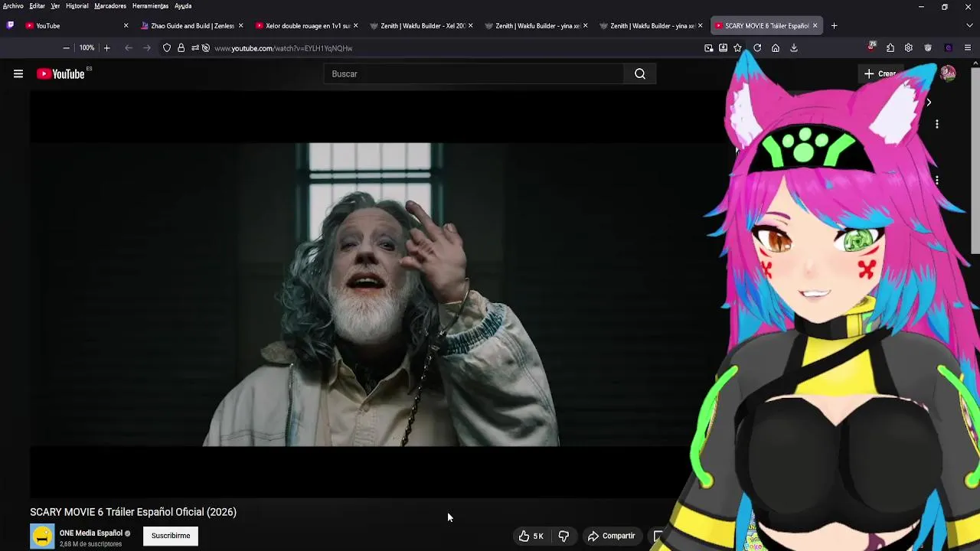Open a new tab
980x551 pixels.
point(835,26)
